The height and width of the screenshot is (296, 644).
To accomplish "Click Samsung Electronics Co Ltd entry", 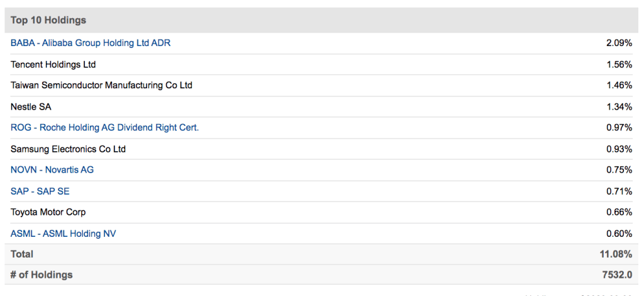I will [x=68, y=149].
